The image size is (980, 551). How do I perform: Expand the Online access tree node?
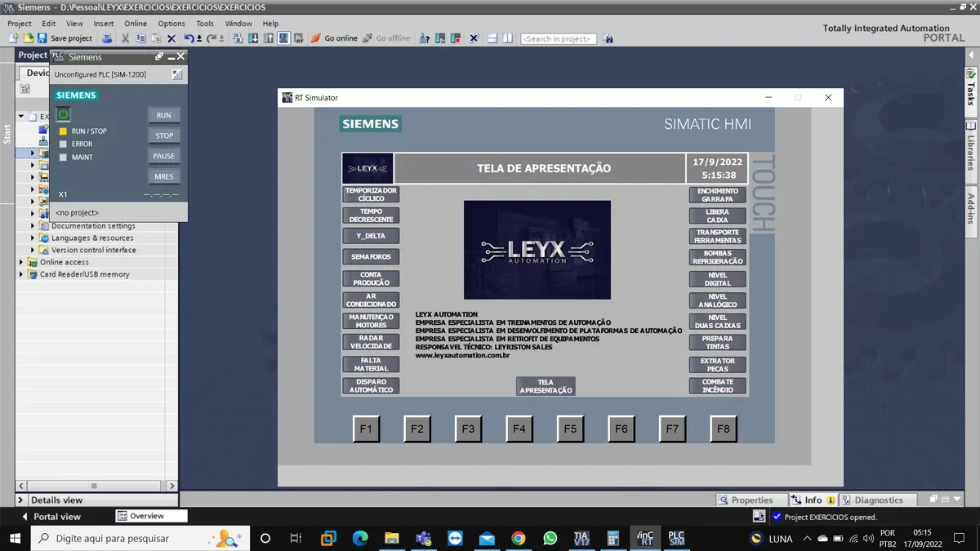pos(22,262)
